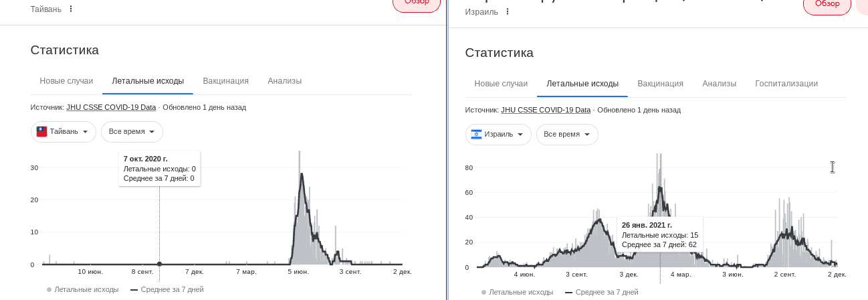Open the Все время range dropdown for Taiwan
This screenshot has height=300, width=868.
(x=132, y=132)
